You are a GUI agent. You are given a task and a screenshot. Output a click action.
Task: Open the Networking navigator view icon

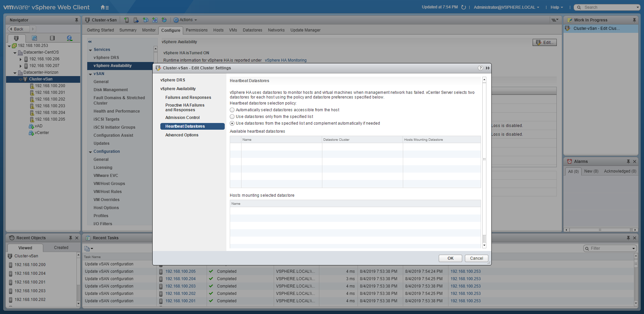click(69, 38)
